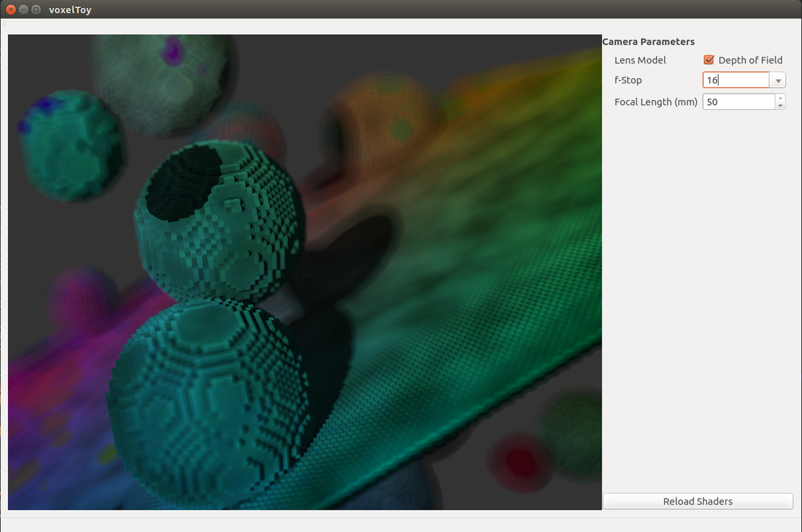
Task: Click the f-Stop parameter label
Action: coord(628,80)
